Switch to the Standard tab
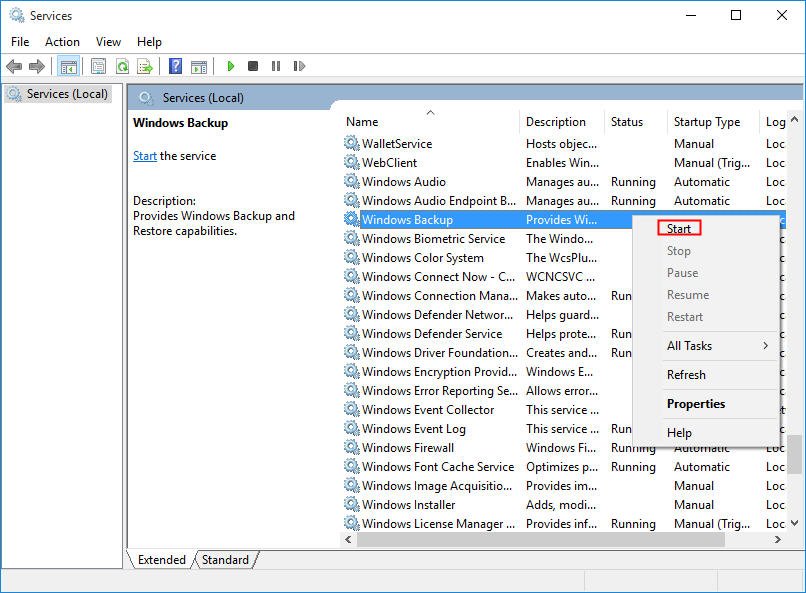This screenshot has width=806, height=593. click(x=225, y=560)
